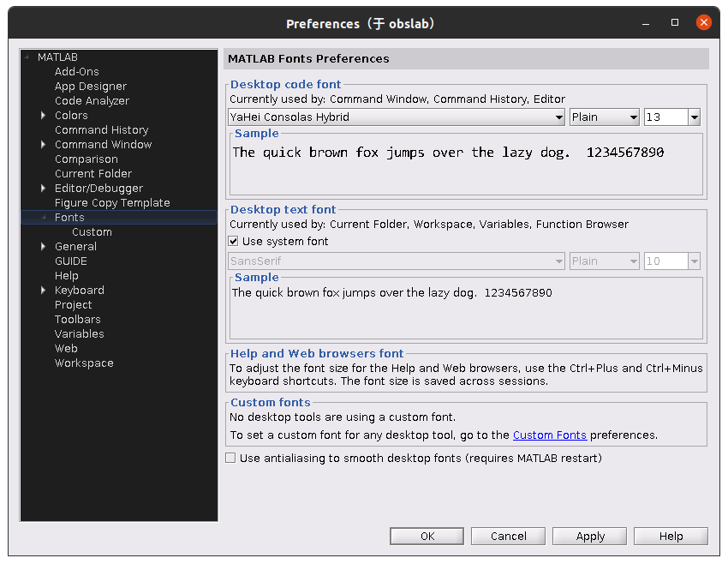Click in the code font size field
Image resolution: width=728 pixels, height=564 pixels.
665,117
